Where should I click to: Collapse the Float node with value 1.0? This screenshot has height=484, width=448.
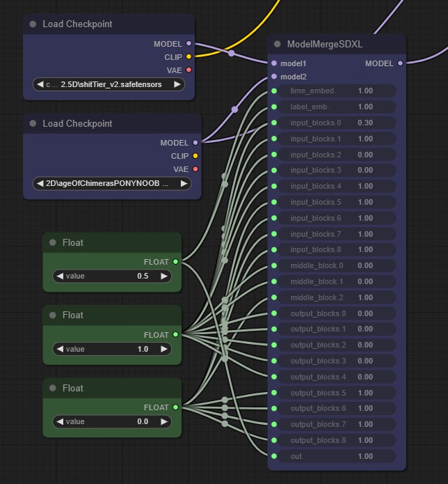click(x=53, y=315)
